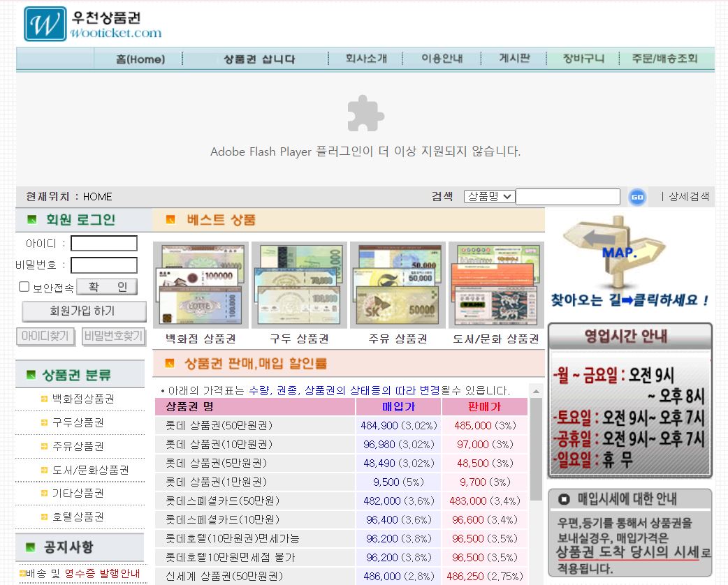Open the 상세검색 advanced search link
Image resolution: width=728 pixels, height=585 pixels.
click(x=691, y=196)
